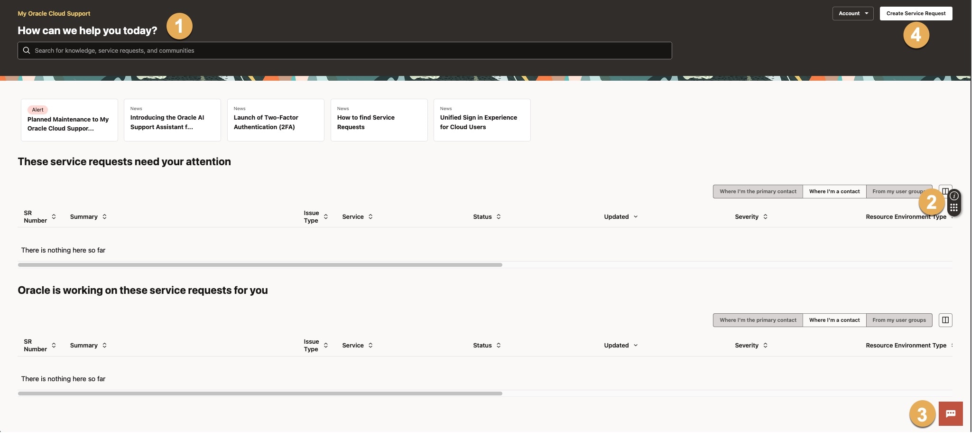Click the Create Service Request button

(916, 13)
